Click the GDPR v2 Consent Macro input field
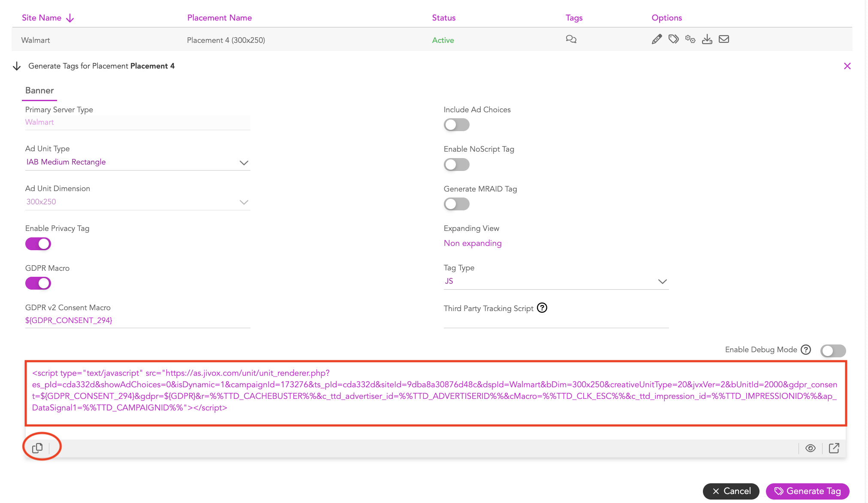Screen dimensions: 868x503 pos(138,321)
